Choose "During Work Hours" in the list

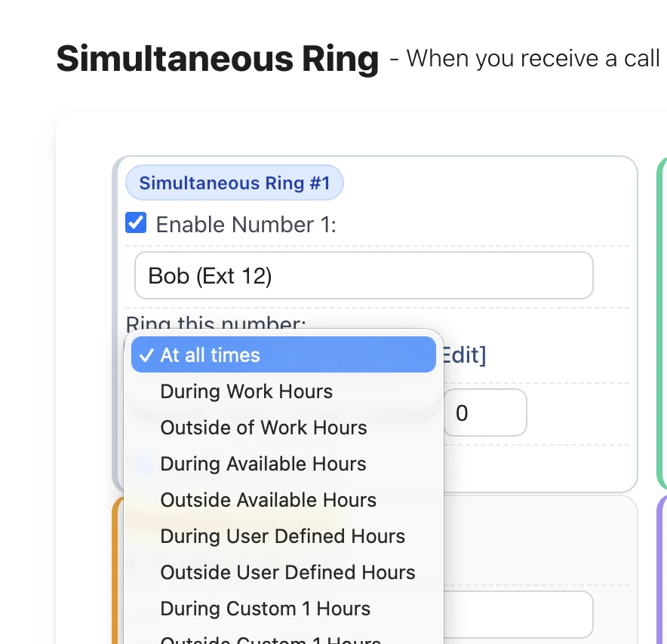tap(246, 391)
